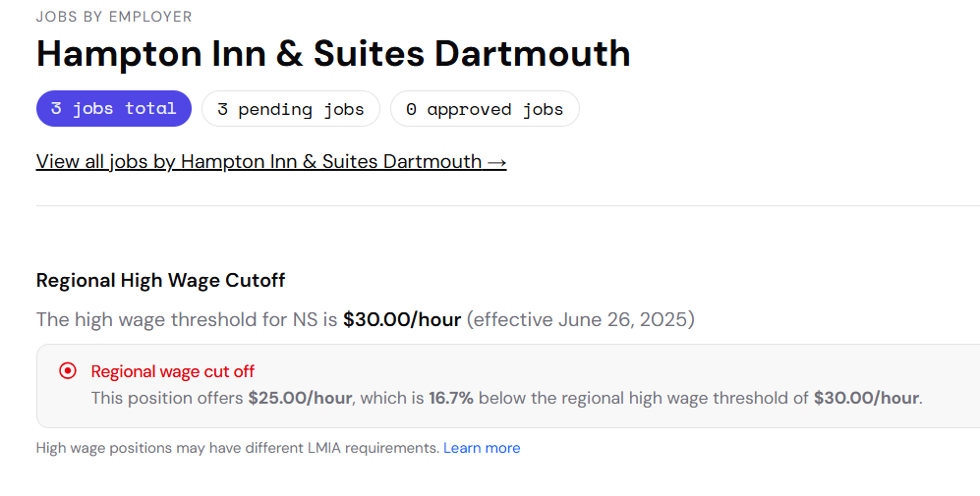Open View all jobs by Hampton Inn link
Screen dimensions: 980x496
pyautogui.click(x=259, y=161)
